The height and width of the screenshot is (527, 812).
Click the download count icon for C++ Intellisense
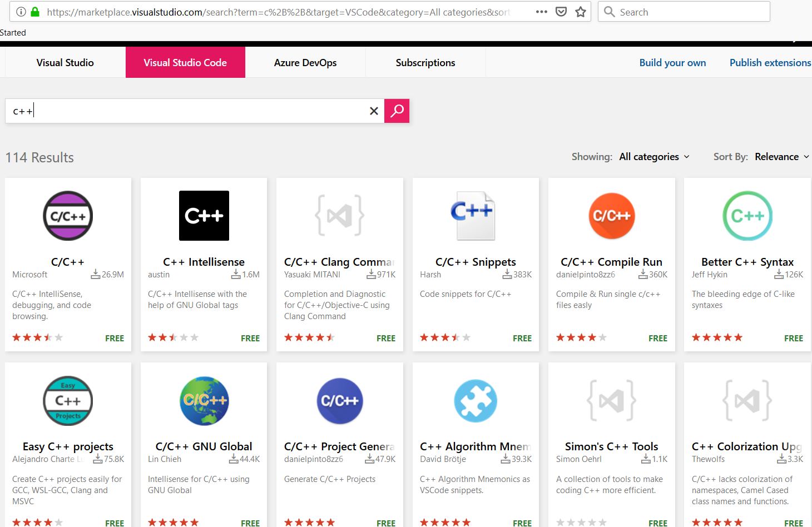236,274
